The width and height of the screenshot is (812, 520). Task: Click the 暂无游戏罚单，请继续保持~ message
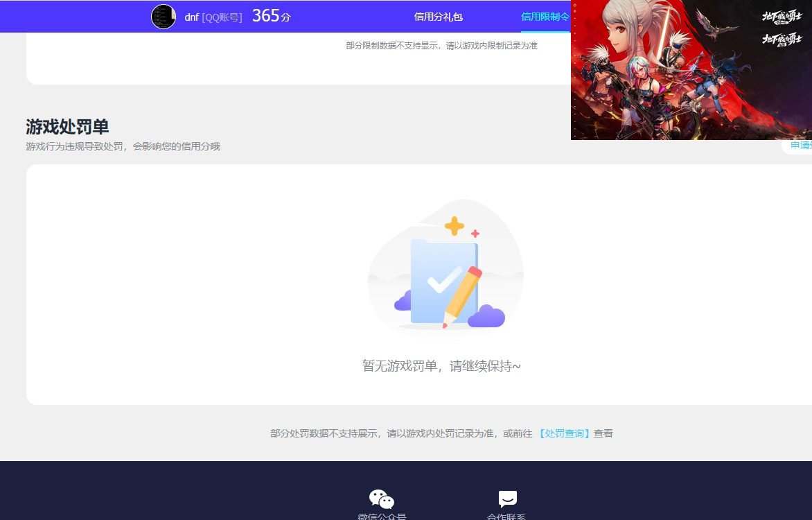pos(441,366)
